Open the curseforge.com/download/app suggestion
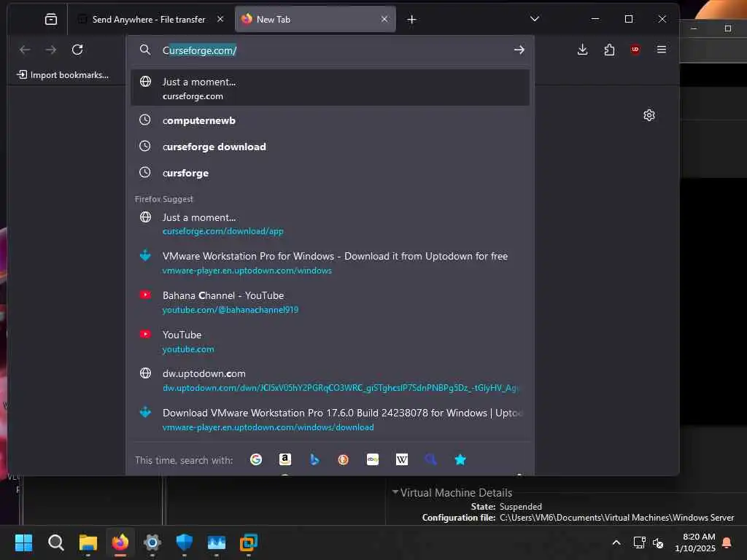The image size is (747, 560). coord(330,224)
